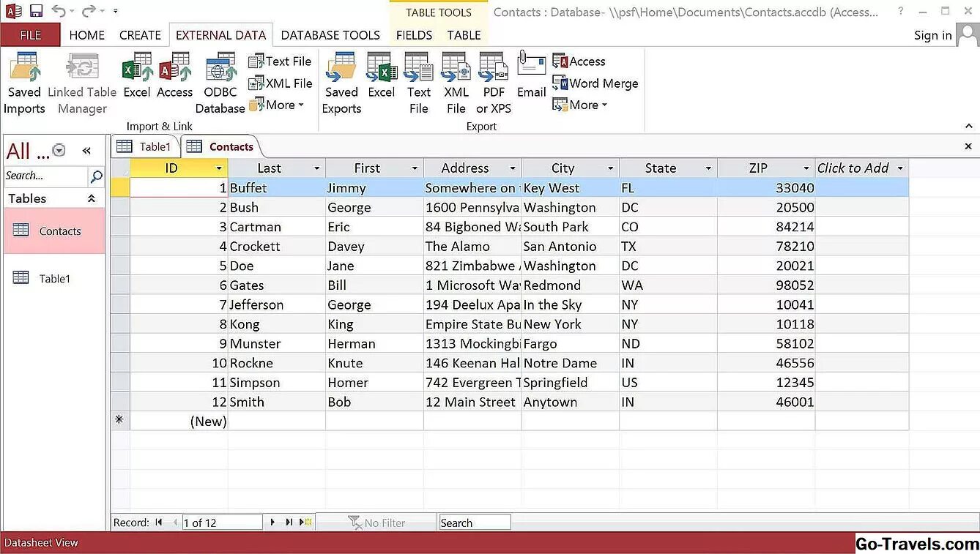This screenshot has width=980, height=554.
Task: Click No Filter button
Action: click(377, 523)
